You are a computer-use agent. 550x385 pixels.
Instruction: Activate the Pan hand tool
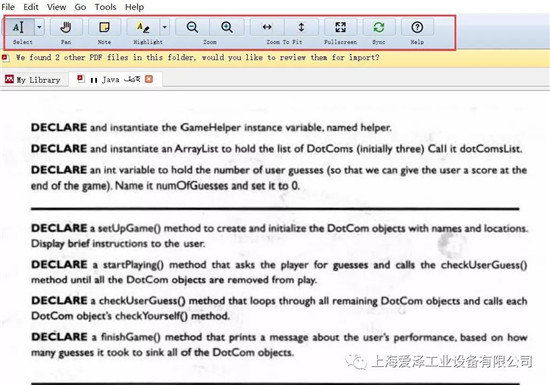point(66,27)
